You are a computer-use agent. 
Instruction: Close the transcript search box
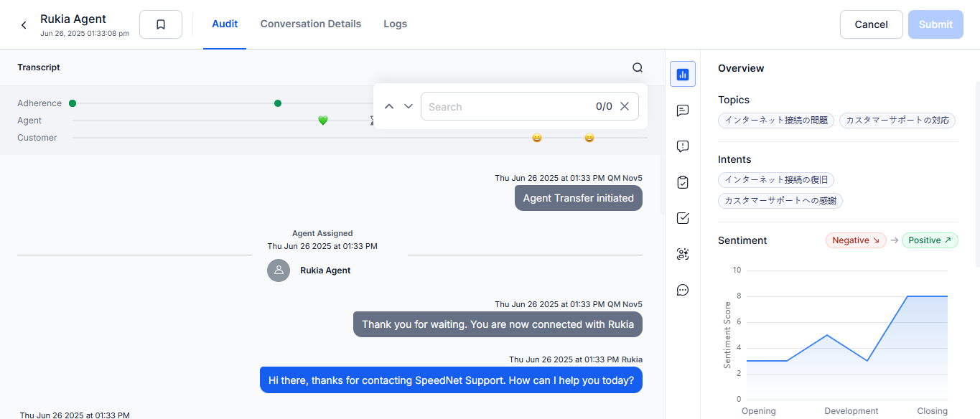(x=625, y=106)
